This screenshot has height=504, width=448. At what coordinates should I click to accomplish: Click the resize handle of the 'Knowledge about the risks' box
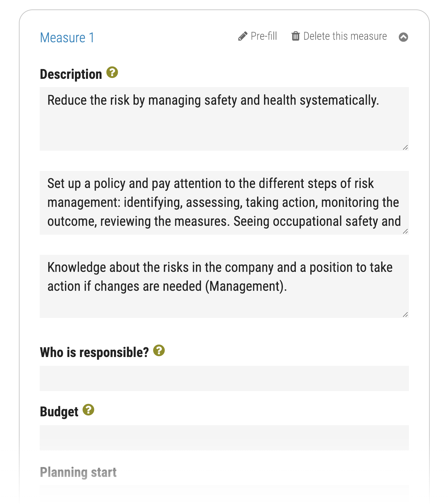(x=405, y=314)
